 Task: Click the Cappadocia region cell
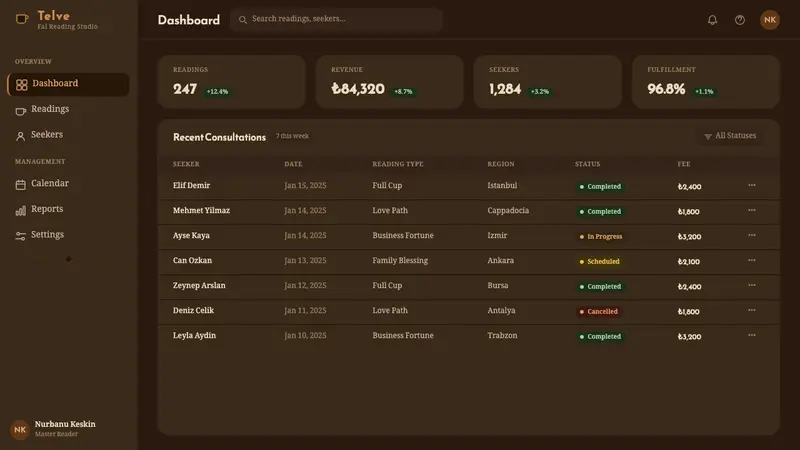click(x=508, y=210)
